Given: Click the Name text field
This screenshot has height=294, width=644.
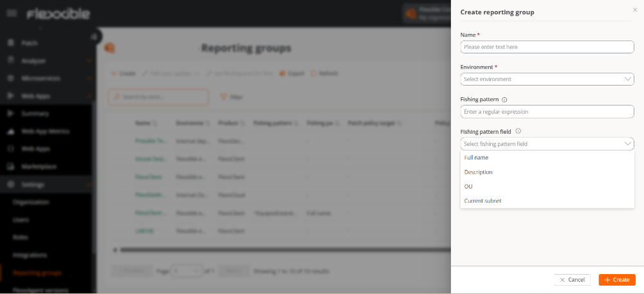Looking at the screenshot, I should pyautogui.click(x=547, y=47).
